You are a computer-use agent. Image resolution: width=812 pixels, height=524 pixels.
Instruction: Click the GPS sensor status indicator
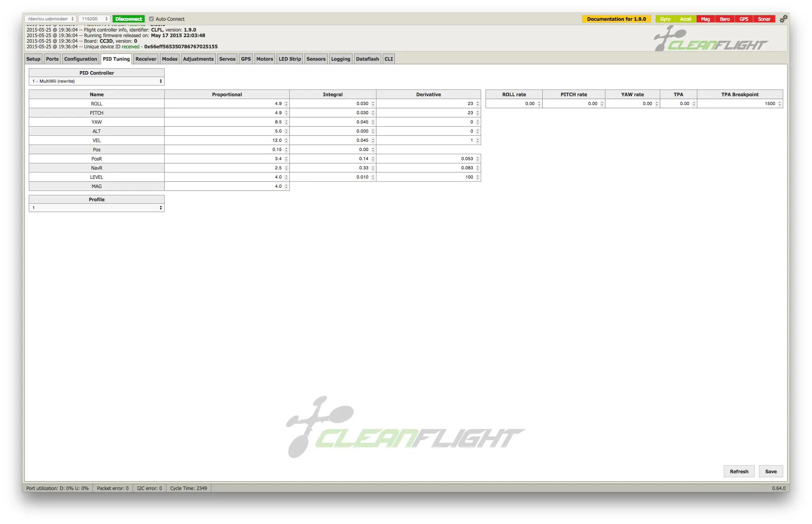(744, 19)
